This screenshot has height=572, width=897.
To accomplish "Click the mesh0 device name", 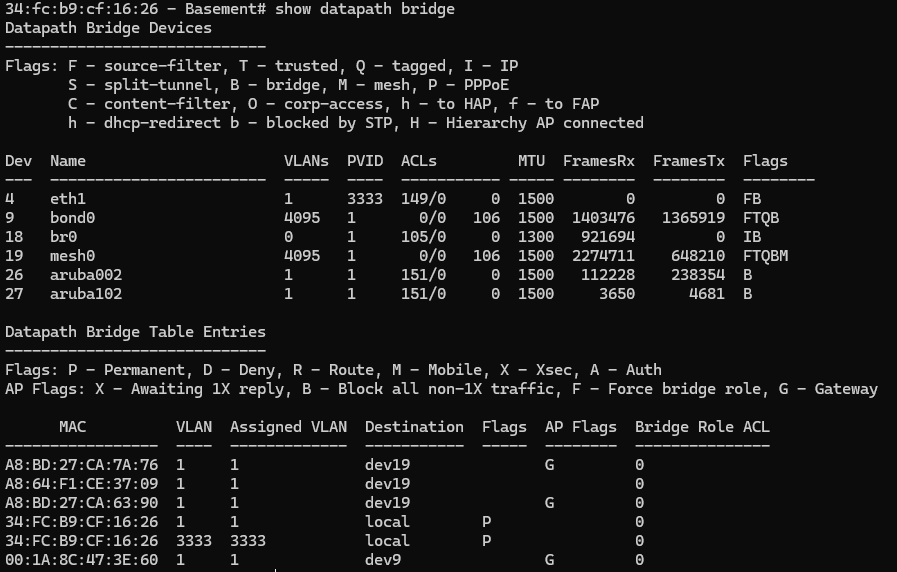I will pos(72,256).
